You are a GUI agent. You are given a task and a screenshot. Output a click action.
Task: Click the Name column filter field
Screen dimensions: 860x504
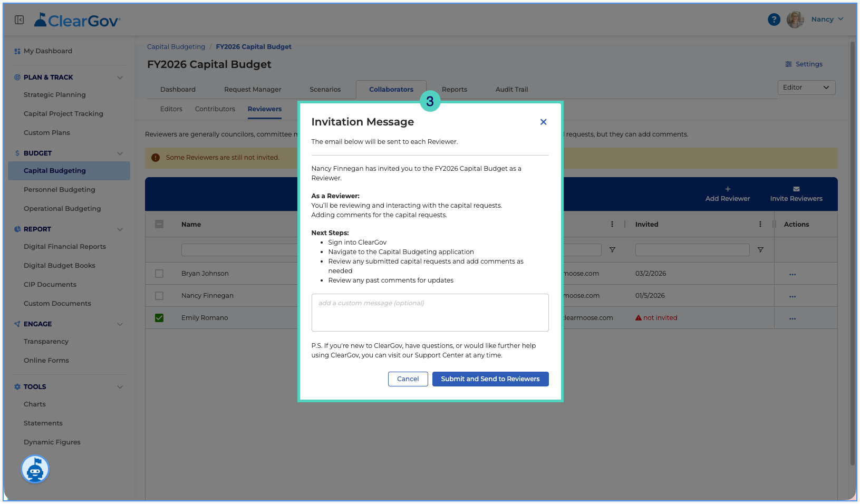(239, 250)
